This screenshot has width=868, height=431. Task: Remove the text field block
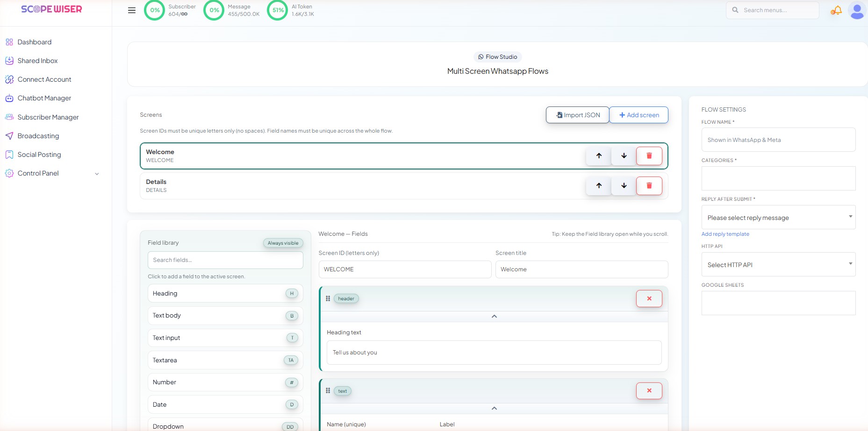coord(649,391)
